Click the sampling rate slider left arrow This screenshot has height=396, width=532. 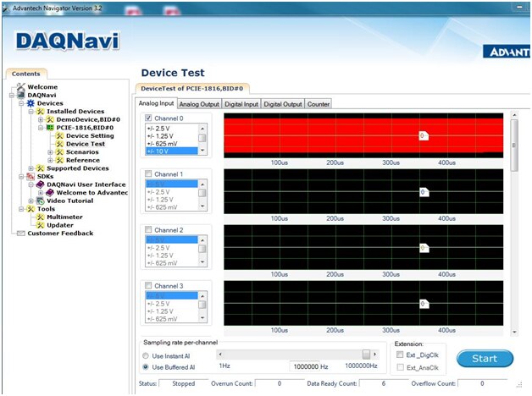click(x=220, y=355)
